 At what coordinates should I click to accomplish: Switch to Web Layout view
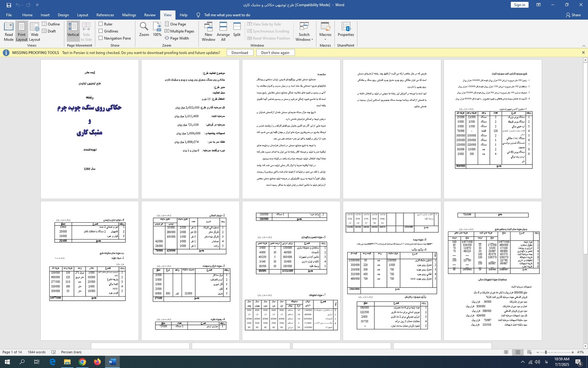coord(35,32)
